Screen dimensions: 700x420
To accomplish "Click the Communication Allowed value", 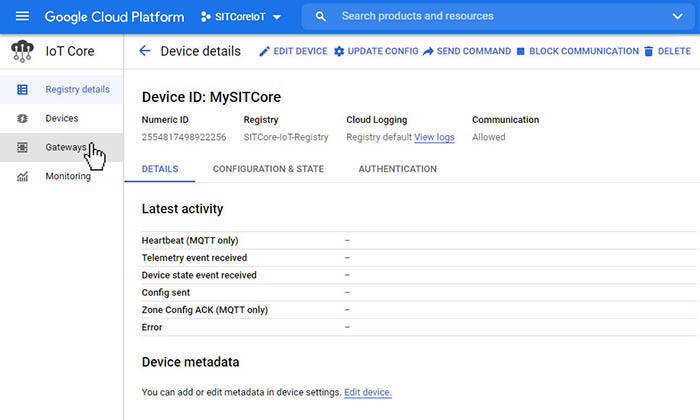I will click(x=489, y=137).
